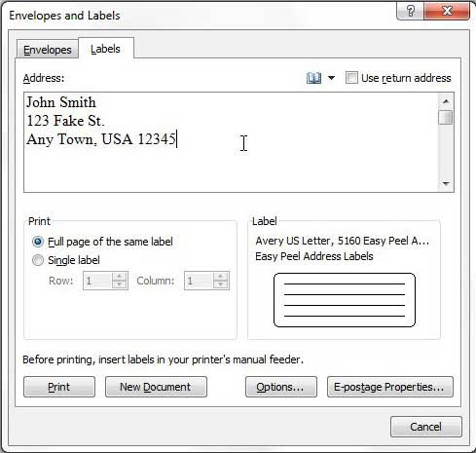476x453 pixels.
Task: Click the label preview thumbnail
Action: 345,300
